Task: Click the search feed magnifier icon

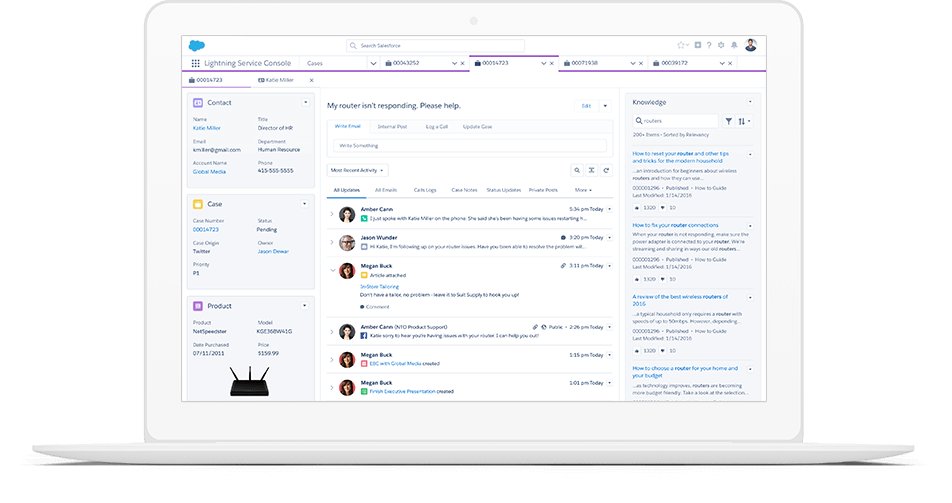Action: 577,171
